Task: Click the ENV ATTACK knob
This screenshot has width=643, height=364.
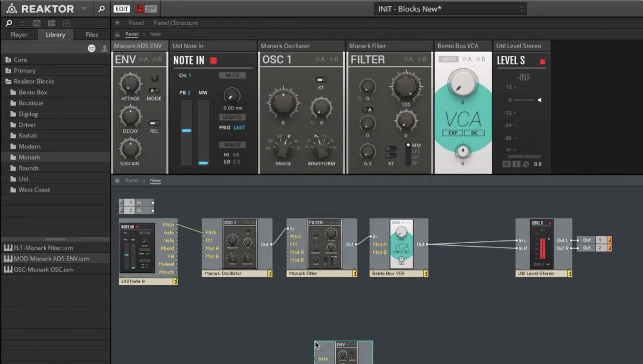Action: 130,83
